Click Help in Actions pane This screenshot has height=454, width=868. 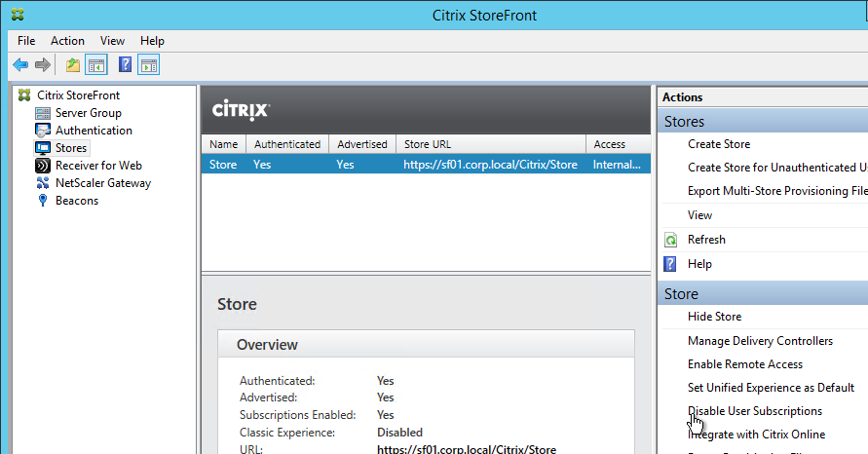pyautogui.click(x=699, y=264)
